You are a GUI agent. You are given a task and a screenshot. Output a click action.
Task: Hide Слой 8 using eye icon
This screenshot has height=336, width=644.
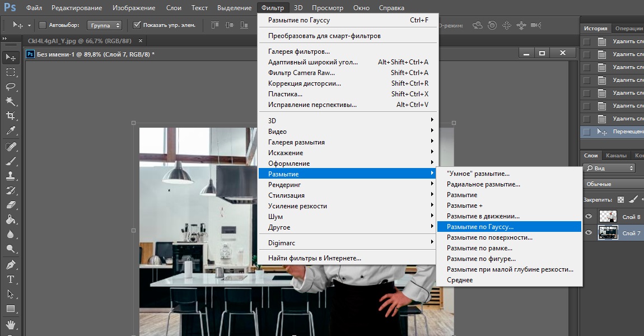click(x=589, y=217)
